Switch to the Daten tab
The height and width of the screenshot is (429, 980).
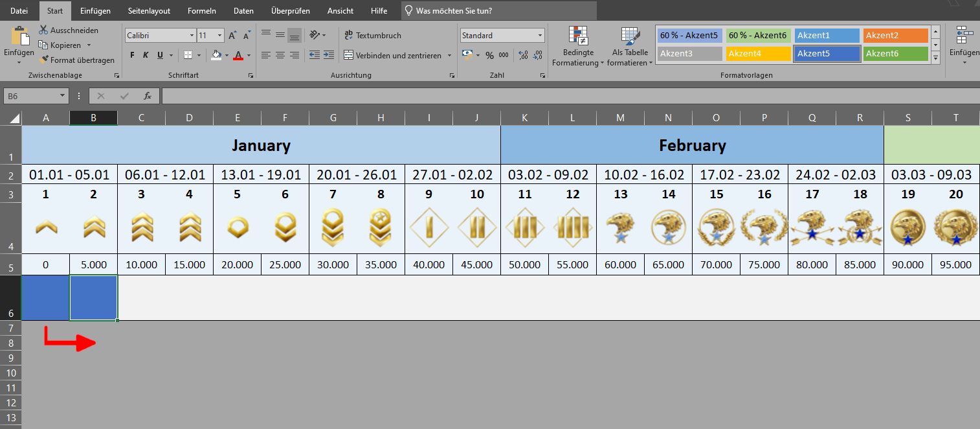click(243, 11)
